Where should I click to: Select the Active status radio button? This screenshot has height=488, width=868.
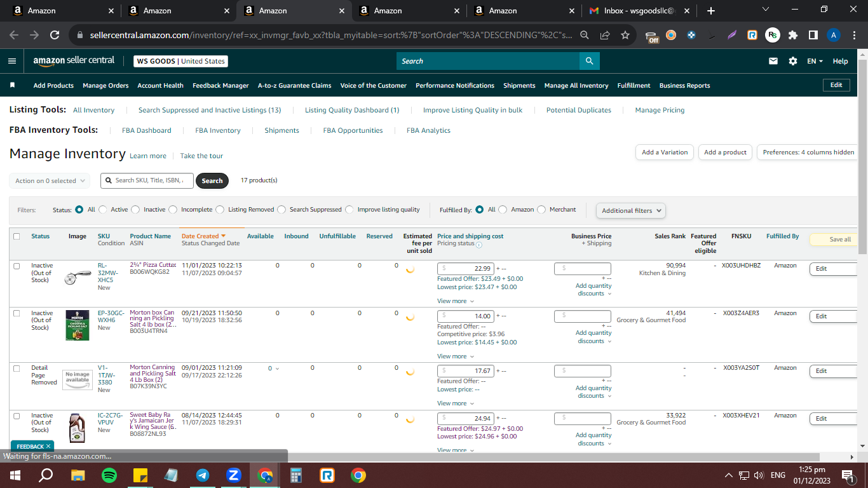(x=104, y=209)
